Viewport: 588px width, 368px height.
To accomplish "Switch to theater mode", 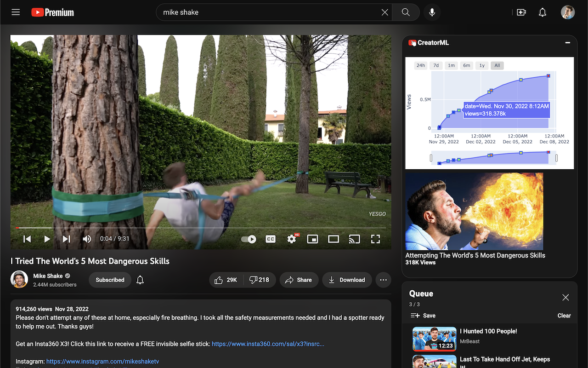I will click(x=334, y=239).
